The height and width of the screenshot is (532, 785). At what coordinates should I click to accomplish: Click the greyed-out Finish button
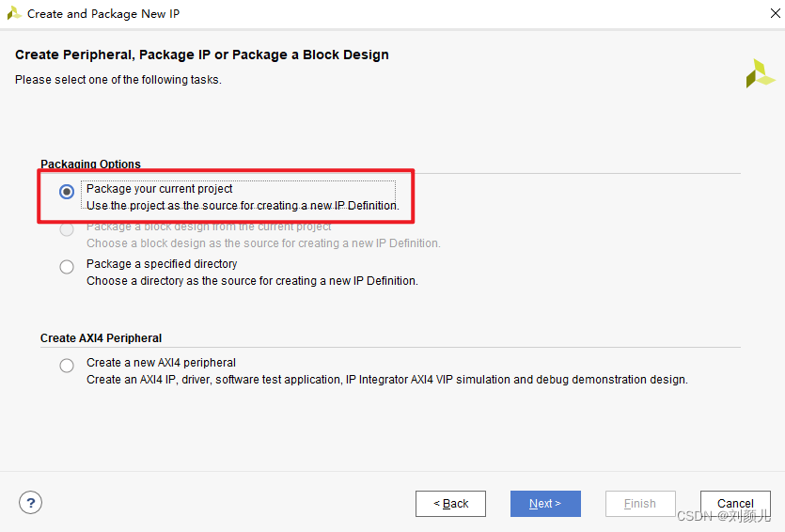pos(640,504)
